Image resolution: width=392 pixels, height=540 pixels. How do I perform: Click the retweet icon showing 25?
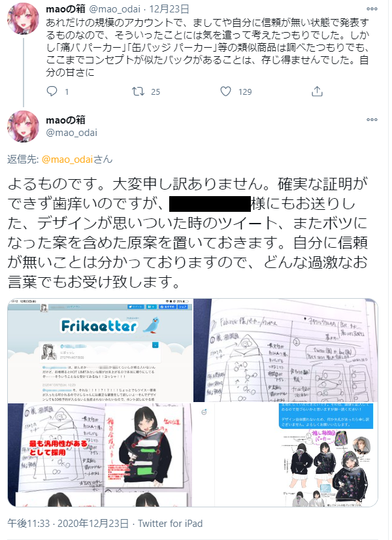click(138, 92)
